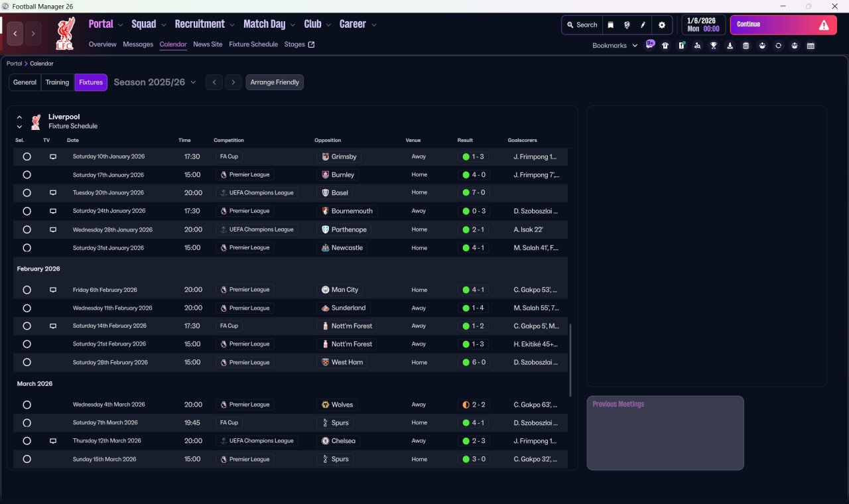
Task: Open the settings gear in top toolbar
Action: [x=661, y=25]
